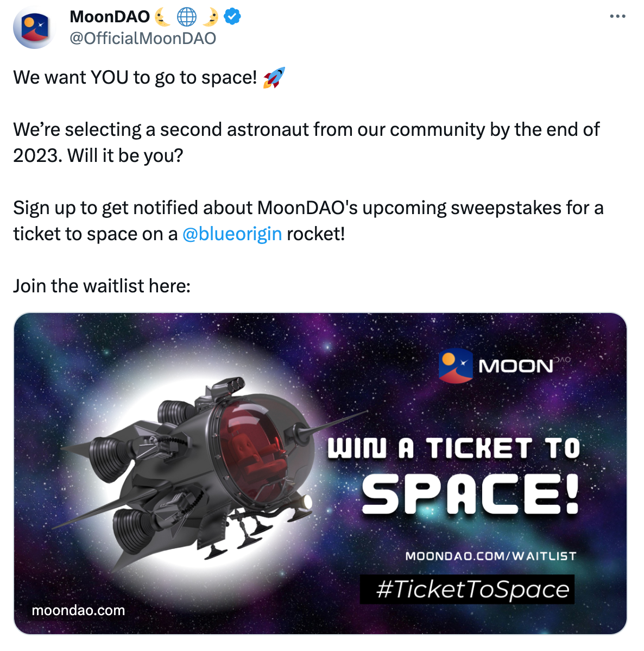Click the phrase Join the waitlist here

(102, 285)
